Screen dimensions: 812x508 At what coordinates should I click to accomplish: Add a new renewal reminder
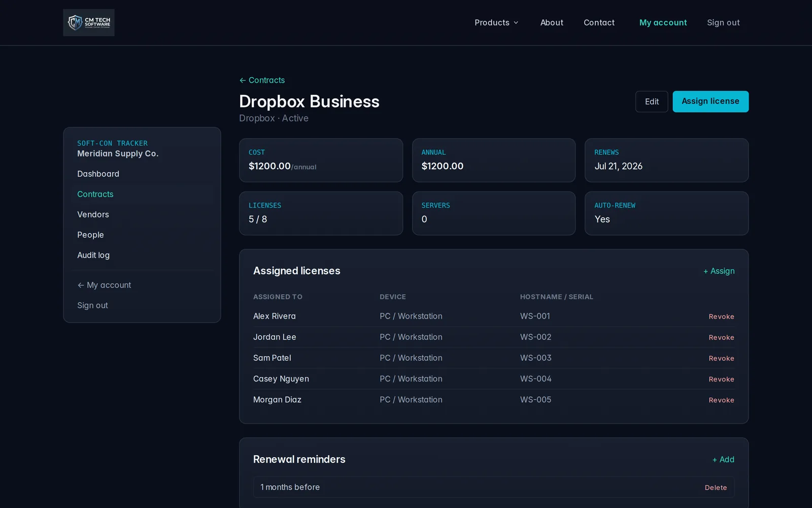(723, 459)
